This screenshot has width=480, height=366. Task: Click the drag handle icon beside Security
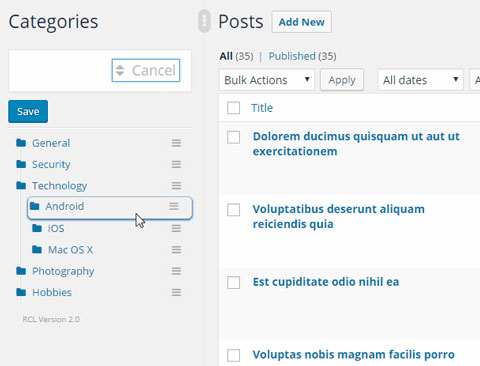(176, 164)
